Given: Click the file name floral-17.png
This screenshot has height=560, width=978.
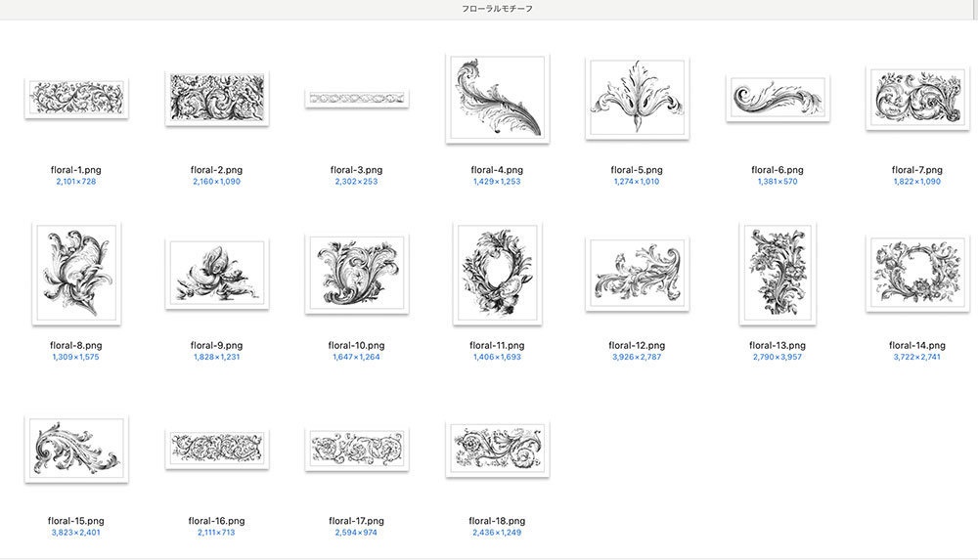Looking at the screenshot, I should click(x=357, y=521).
